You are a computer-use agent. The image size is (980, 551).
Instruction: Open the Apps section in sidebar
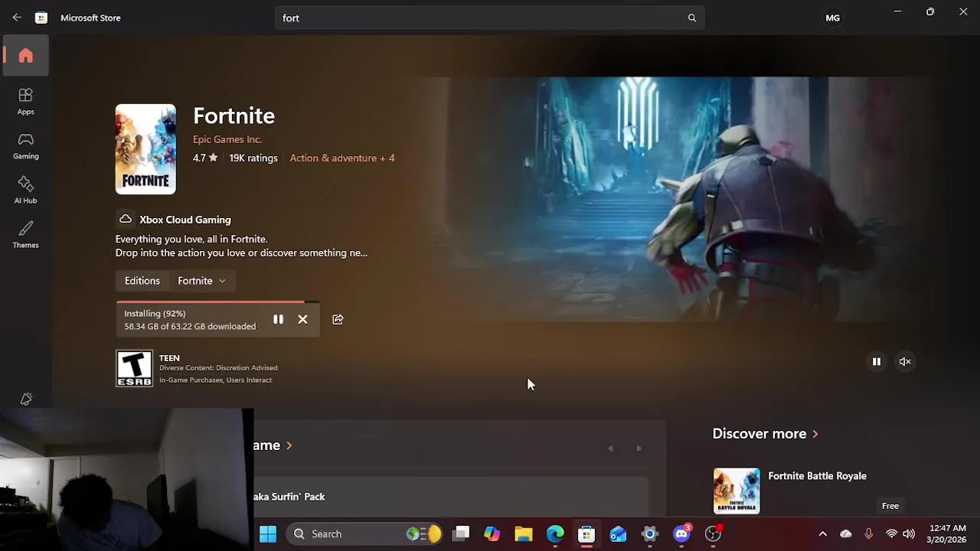[x=26, y=101]
